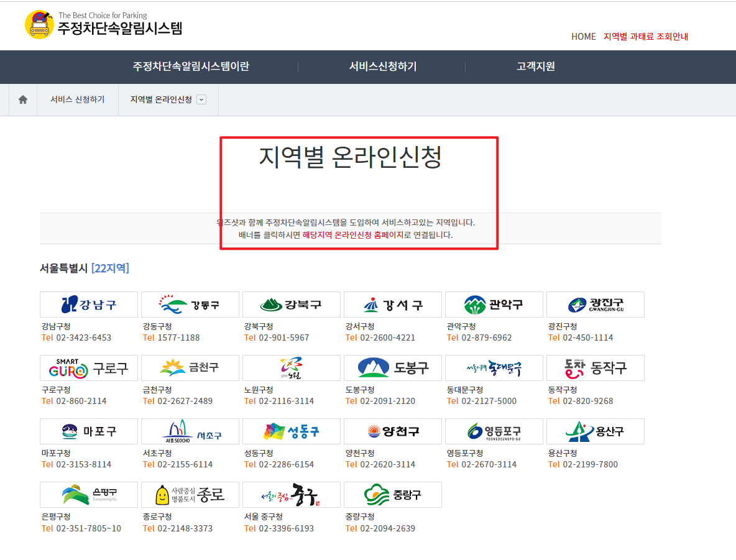Open the 은평구 district banner

pyautogui.click(x=89, y=495)
